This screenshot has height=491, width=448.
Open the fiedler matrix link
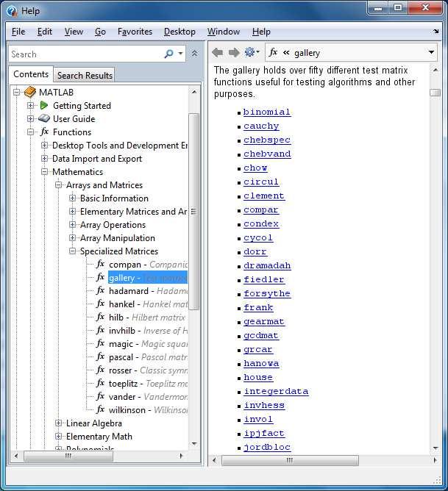pyautogui.click(x=264, y=279)
